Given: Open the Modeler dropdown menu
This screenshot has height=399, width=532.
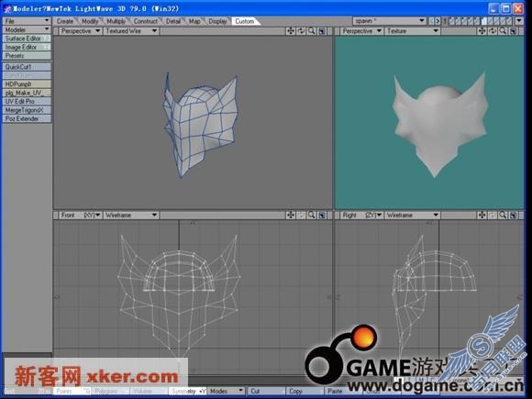Looking at the screenshot, I should pos(27,30).
